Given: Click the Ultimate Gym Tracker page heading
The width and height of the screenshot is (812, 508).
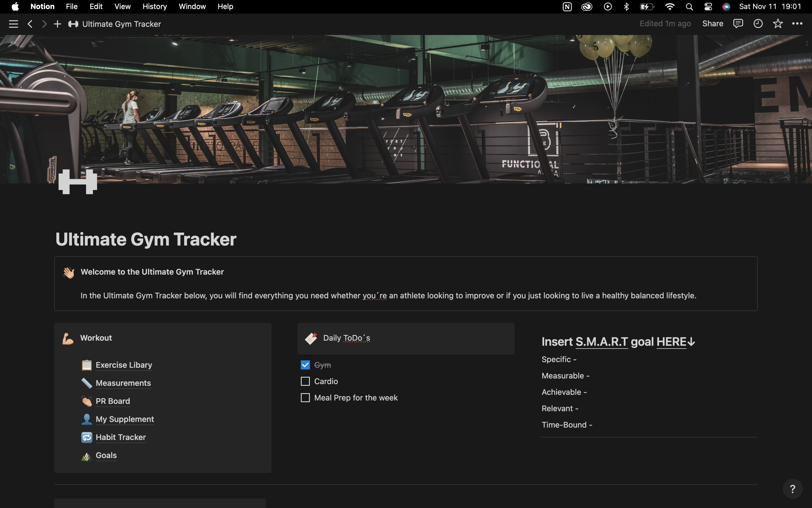Looking at the screenshot, I should click(x=146, y=239).
